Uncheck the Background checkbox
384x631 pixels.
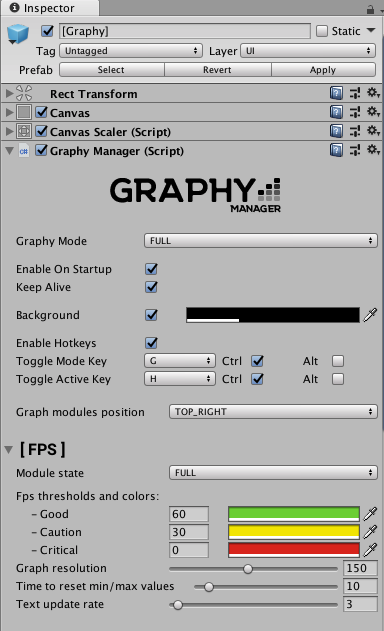point(151,315)
